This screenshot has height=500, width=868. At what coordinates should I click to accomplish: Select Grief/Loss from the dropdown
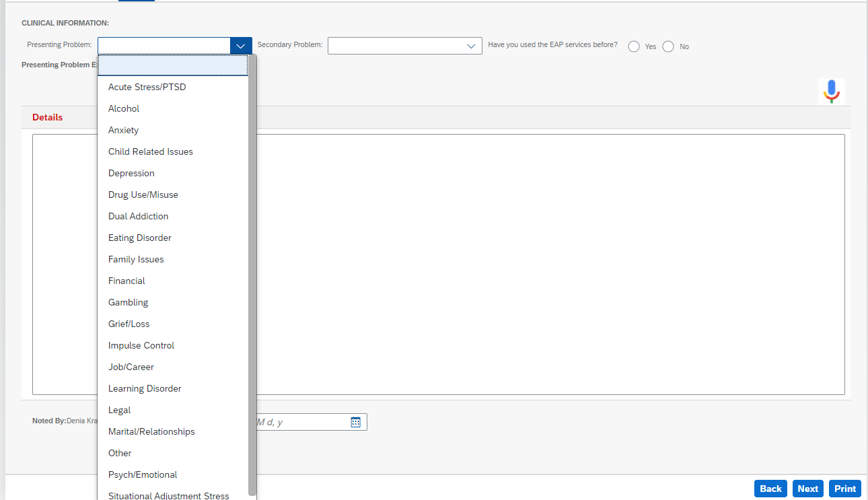pyautogui.click(x=129, y=324)
